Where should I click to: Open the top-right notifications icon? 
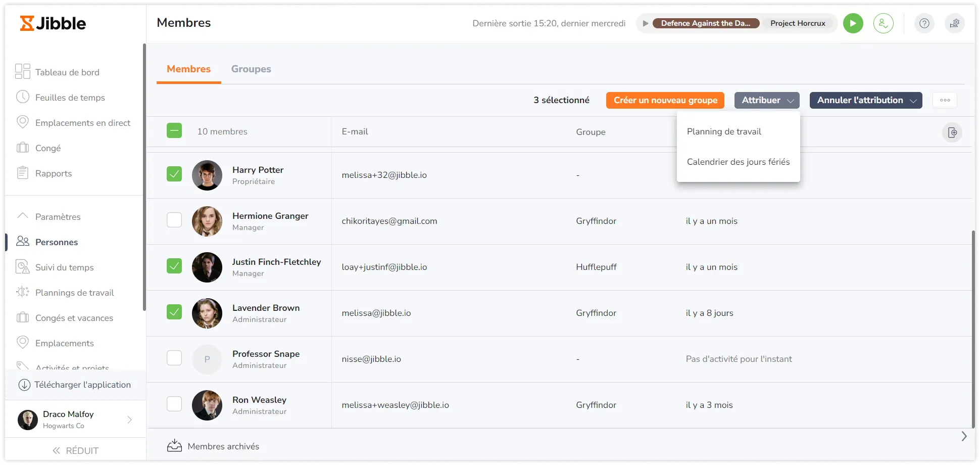tap(954, 23)
